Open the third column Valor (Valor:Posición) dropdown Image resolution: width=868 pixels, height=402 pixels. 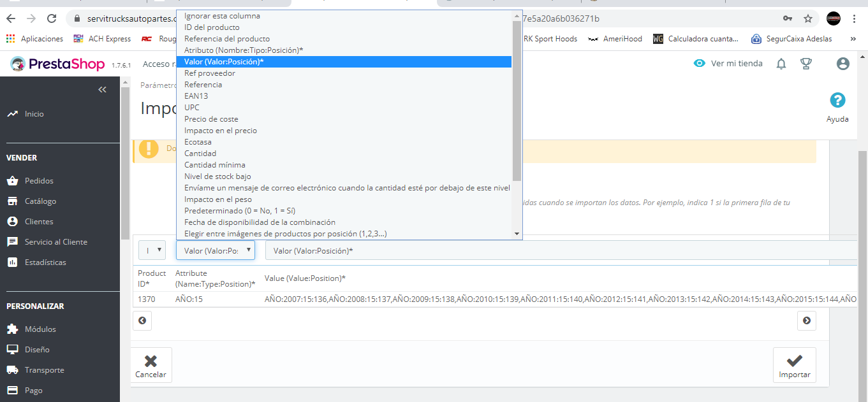(x=561, y=250)
